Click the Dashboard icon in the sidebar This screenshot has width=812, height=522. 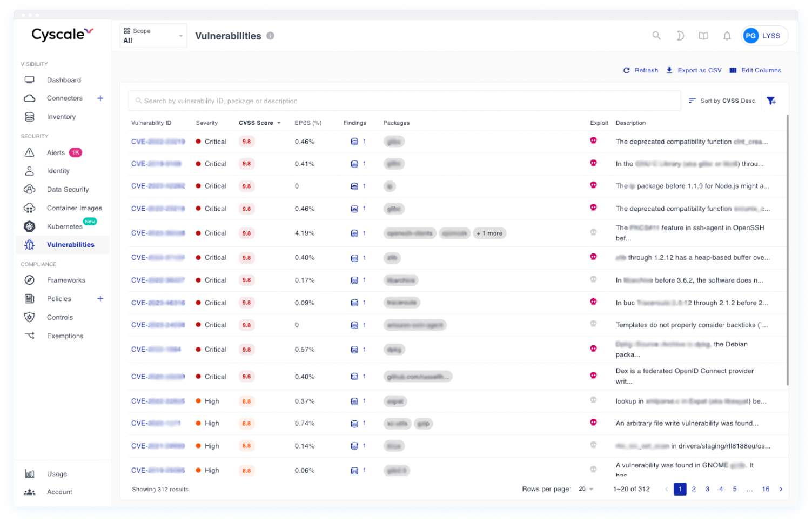coord(29,79)
